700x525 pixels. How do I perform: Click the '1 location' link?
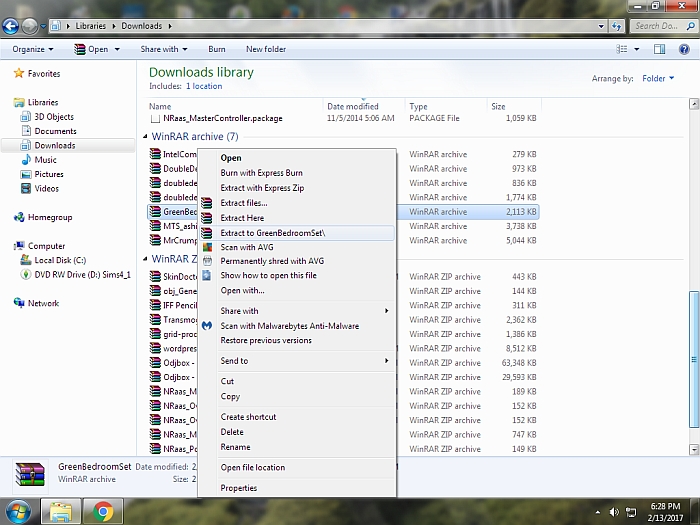(203, 87)
